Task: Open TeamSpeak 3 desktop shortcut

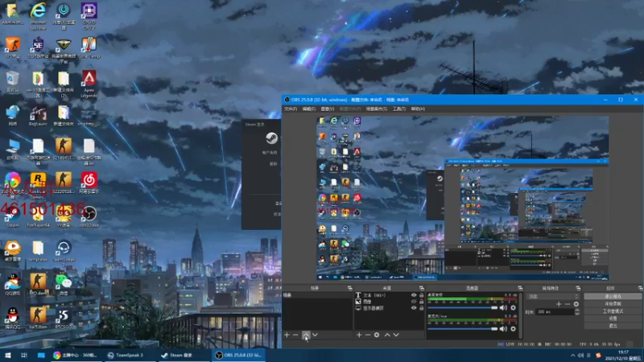Action: click(64, 251)
